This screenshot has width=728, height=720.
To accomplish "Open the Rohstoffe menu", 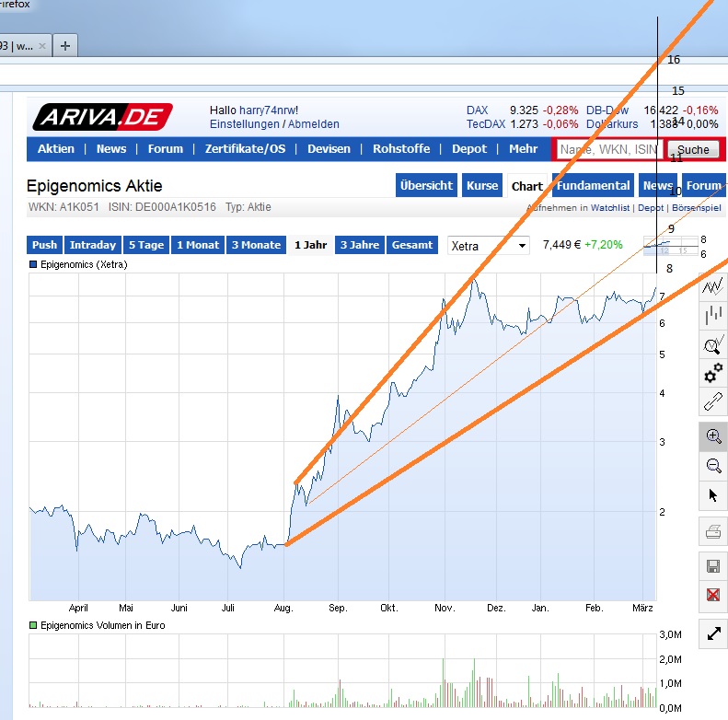I will (401, 148).
